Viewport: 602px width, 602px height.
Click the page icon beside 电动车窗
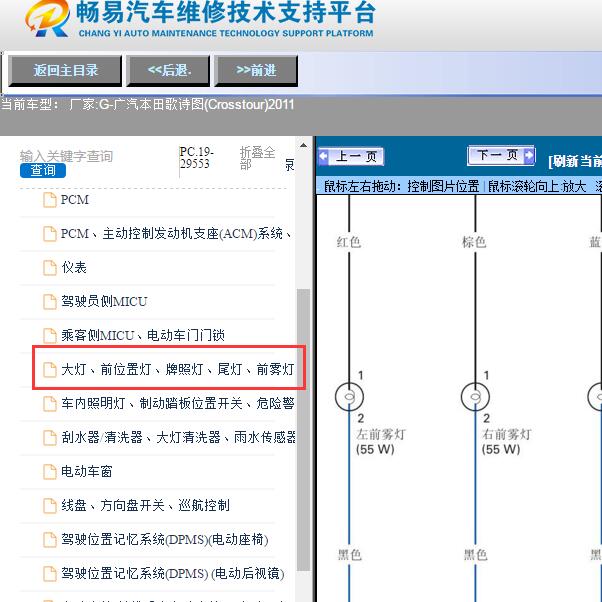[50, 471]
